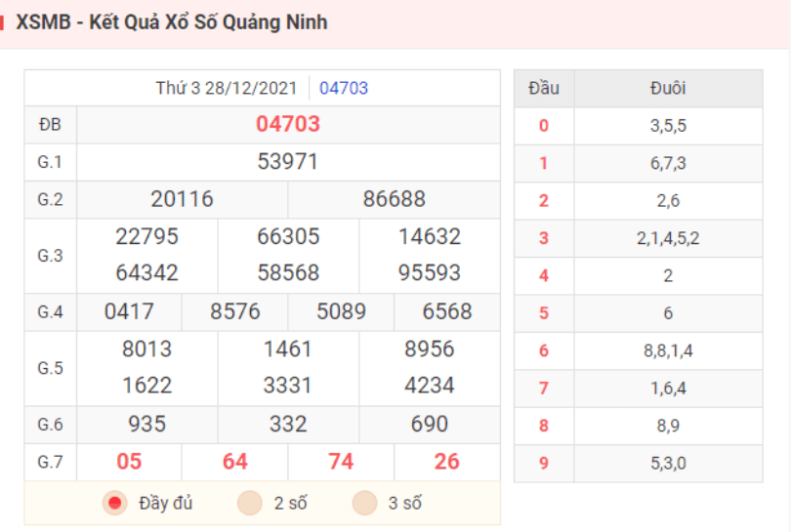Click the ĐB row label
The image size is (792, 532).
pyautogui.click(x=50, y=125)
